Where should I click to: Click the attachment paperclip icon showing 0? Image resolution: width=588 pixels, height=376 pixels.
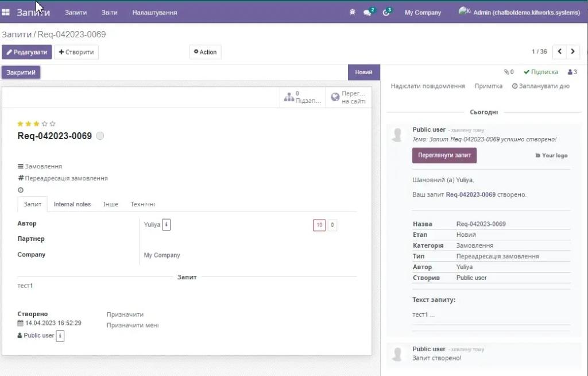(508, 71)
